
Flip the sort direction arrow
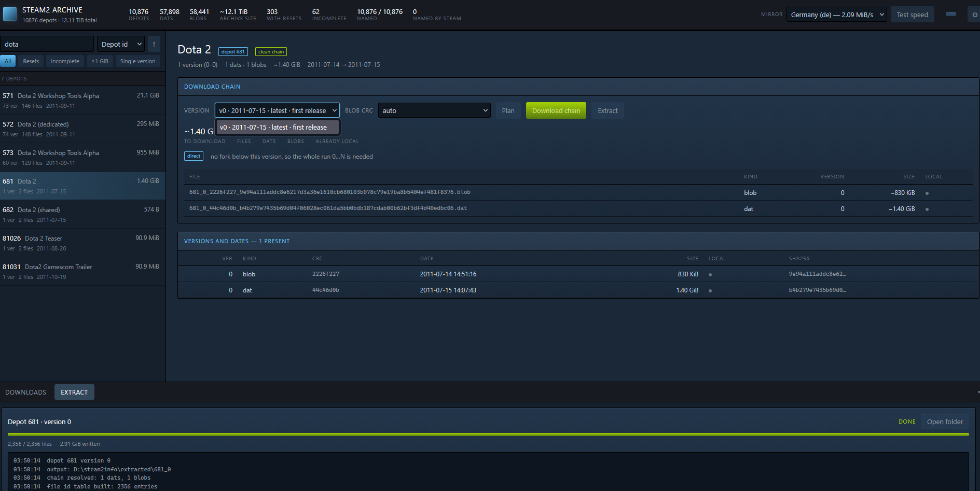pyautogui.click(x=154, y=44)
